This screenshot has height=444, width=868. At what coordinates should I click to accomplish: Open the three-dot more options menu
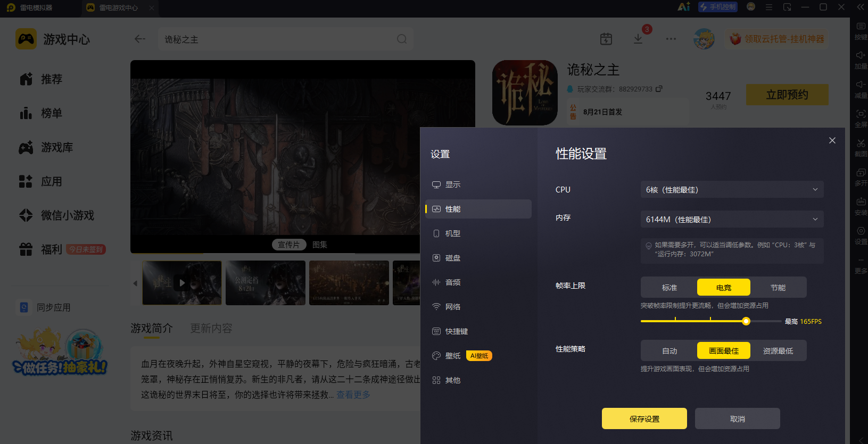point(671,39)
